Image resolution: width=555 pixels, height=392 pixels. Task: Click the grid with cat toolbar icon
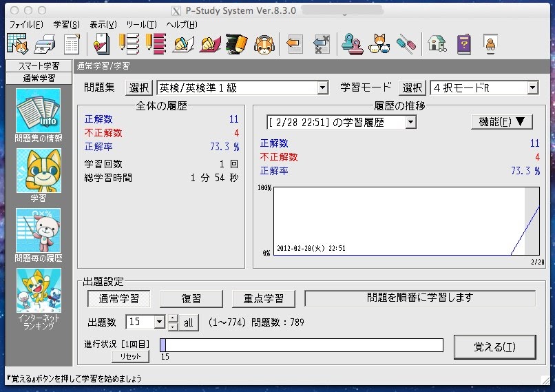click(x=17, y=44)
